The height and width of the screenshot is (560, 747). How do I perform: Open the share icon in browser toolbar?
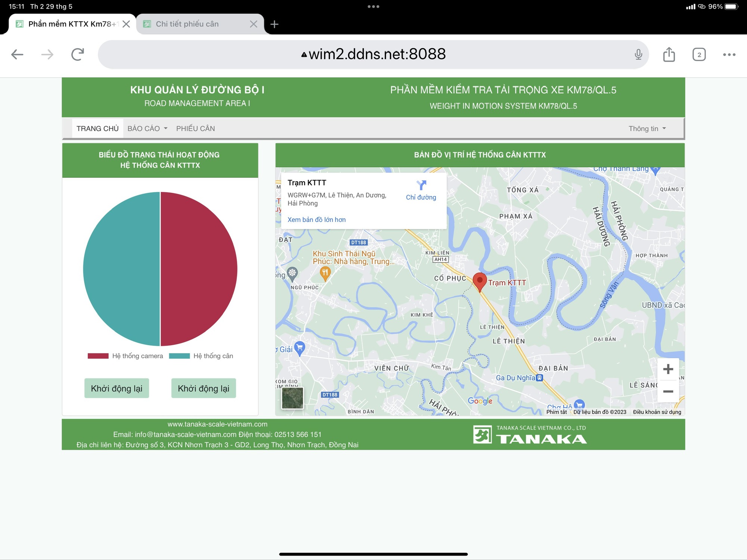669,55
